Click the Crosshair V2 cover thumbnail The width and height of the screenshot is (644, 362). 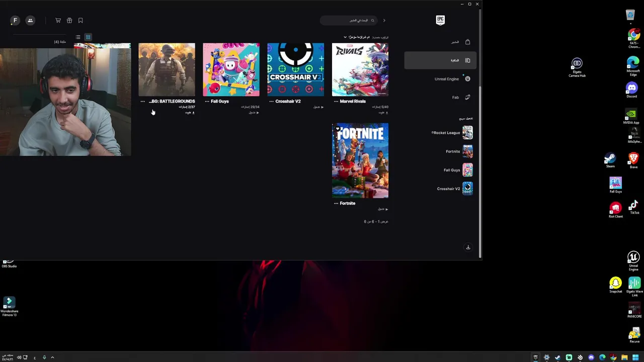point(296,69)
